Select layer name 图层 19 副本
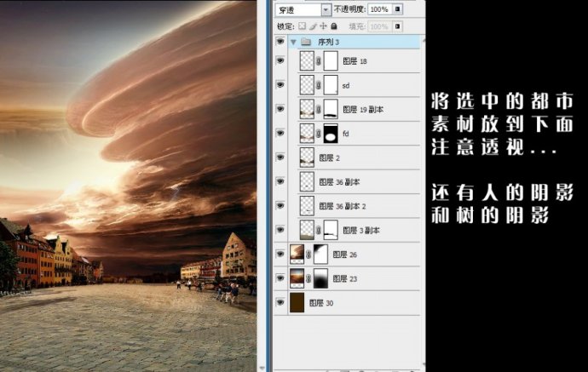The height and width of the screenshot is (372, 588). pos(363,110)
